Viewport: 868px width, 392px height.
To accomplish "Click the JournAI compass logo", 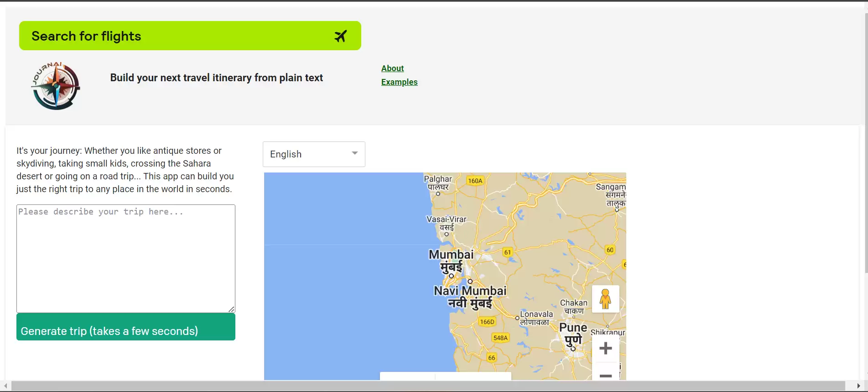I will click(56, 86).
